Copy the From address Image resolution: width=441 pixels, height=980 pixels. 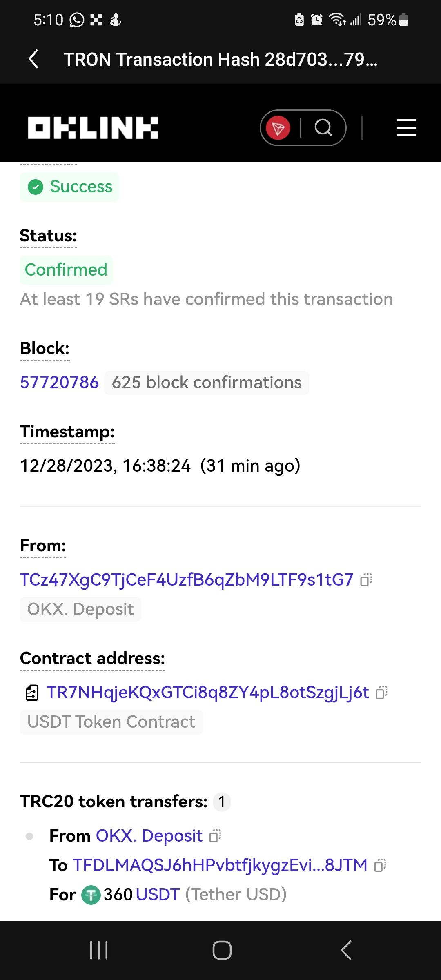point(366,580)
